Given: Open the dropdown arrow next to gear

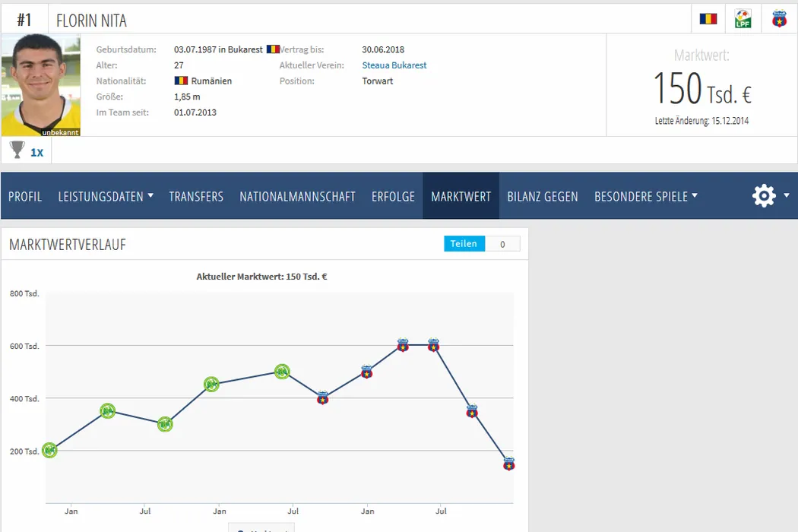Looking at the screenshot, I should click(x=786, y=195).
